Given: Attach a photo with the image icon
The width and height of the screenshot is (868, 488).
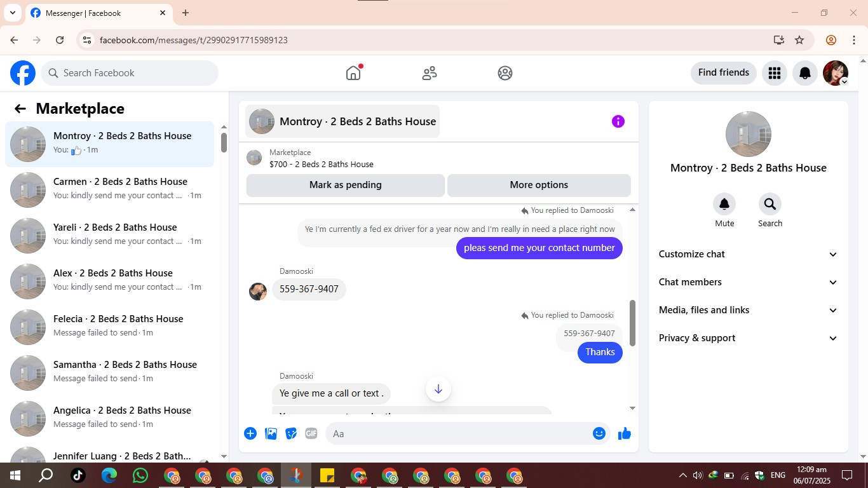Looking at the screenshot, I should coord(271,433).
